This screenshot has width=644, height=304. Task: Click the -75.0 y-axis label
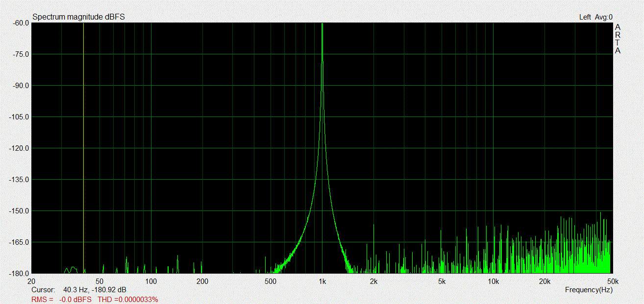tap(20, 54)
